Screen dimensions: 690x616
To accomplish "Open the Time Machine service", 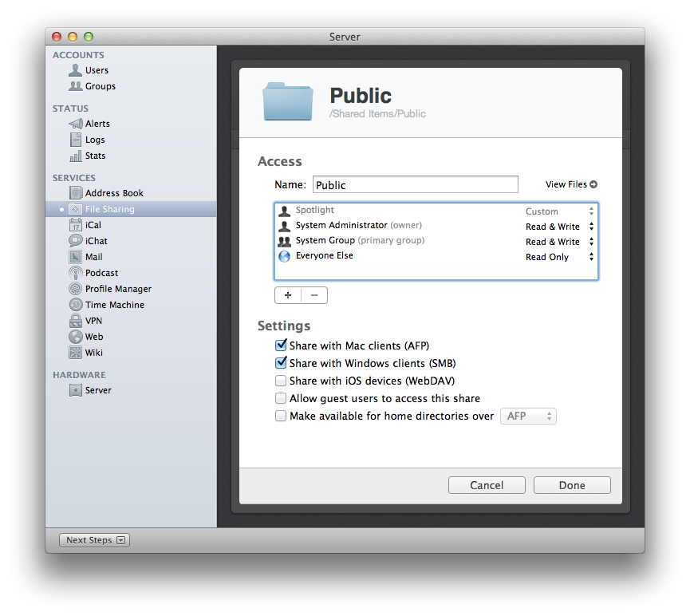I will click(131, 305).
